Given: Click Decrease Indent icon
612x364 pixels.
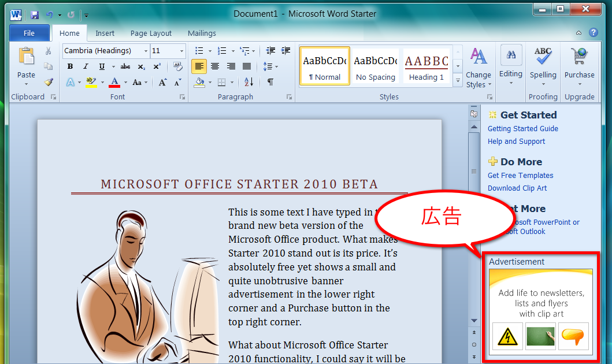Looking at the screenshot, I should click(270, 50).
